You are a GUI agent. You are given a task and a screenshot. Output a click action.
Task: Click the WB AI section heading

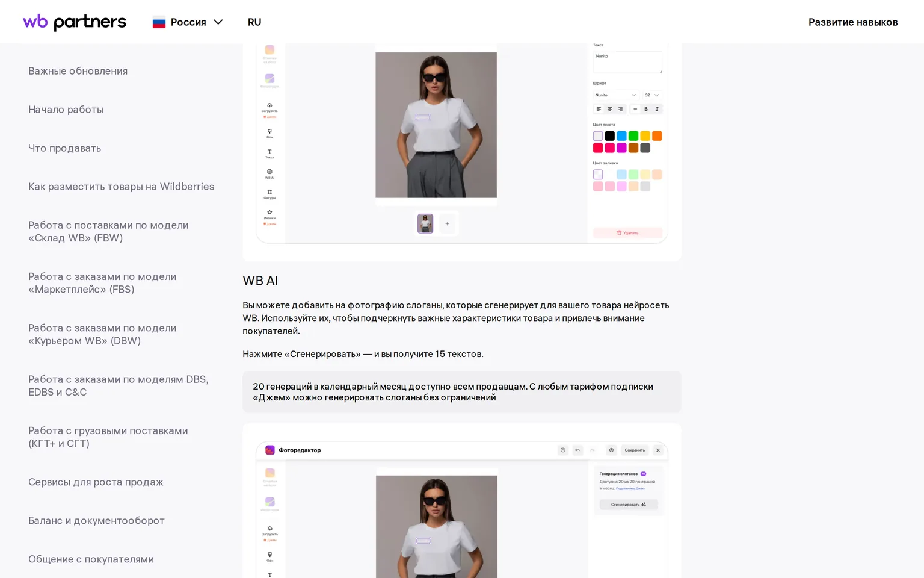pyautogui.click(x=260, y=281)
